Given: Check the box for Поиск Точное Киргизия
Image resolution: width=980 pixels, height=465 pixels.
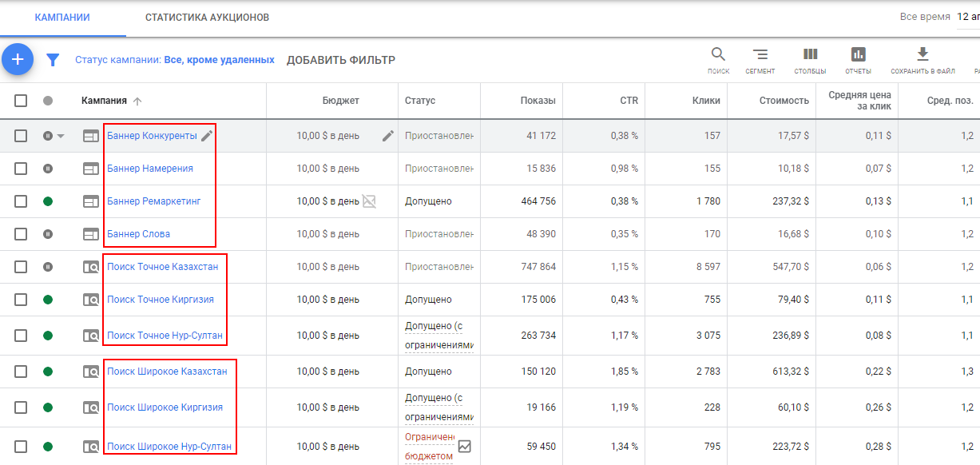Looking at the screenshot, I should [21, 300].
